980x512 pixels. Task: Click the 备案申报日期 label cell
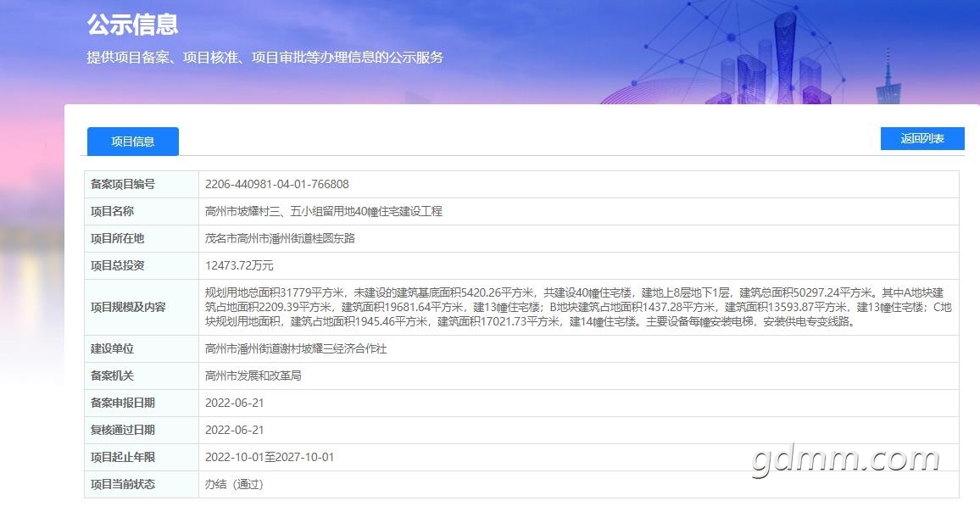point(142,403)
